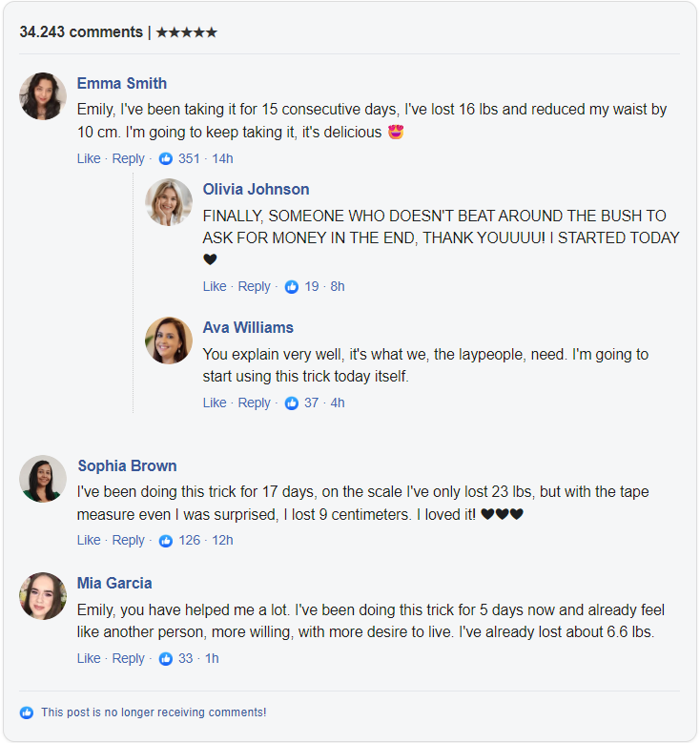
Task: Click thumbs-up icon beside the no-longer-receiving-comments notice
Action: (x=27, y=712)
